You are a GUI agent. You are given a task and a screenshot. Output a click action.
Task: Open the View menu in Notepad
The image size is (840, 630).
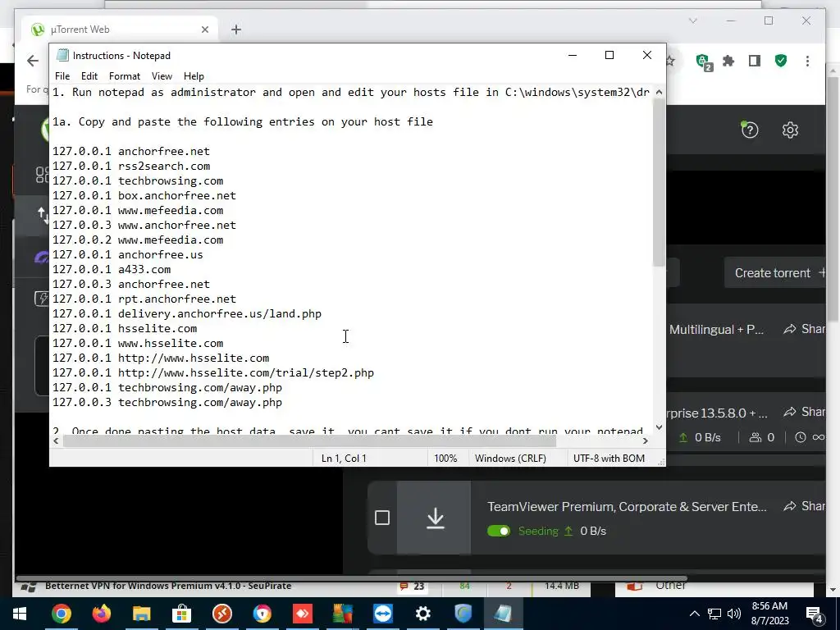pos(162,76)
